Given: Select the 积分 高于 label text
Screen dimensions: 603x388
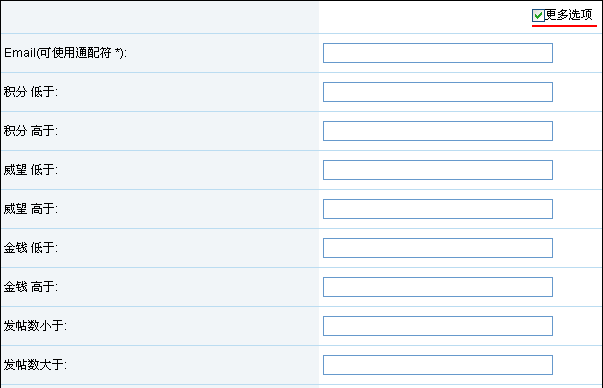Looking at the screenshot, I should tap(31, 131).
